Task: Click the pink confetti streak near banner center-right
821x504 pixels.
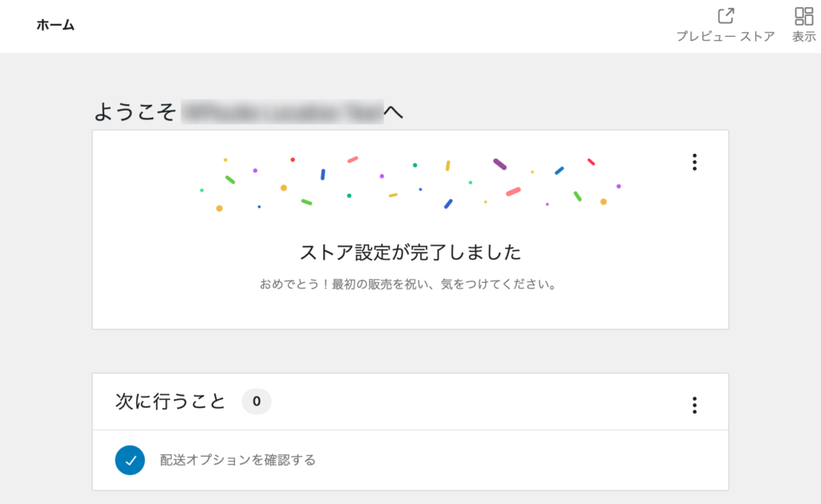Action: click(x=513, y=192)
